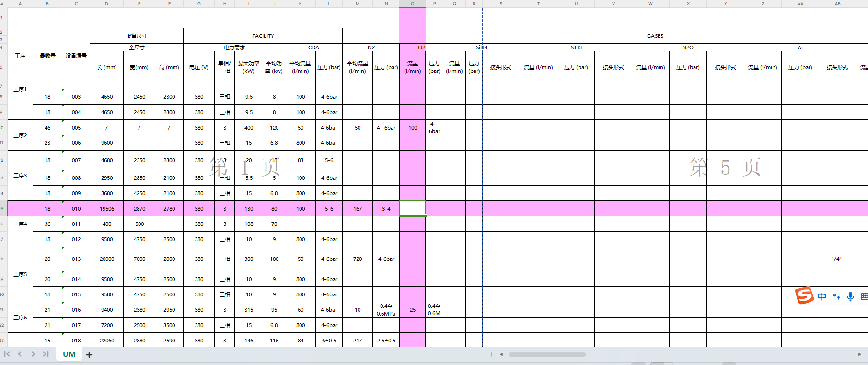Select row 21 header
This screenshot has height=365, width=868.
3,310
